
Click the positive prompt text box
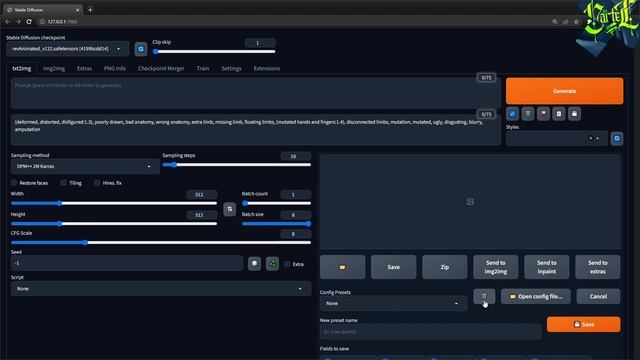[256, 93]
